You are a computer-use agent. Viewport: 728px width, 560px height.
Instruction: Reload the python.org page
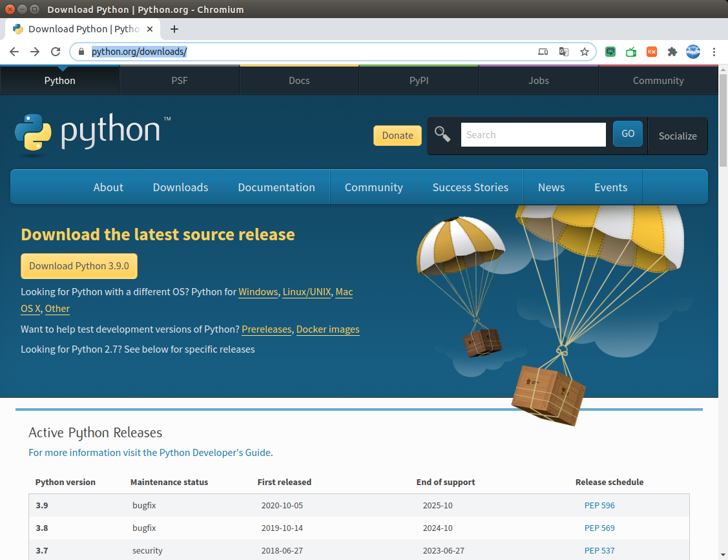tap(56, 52)
